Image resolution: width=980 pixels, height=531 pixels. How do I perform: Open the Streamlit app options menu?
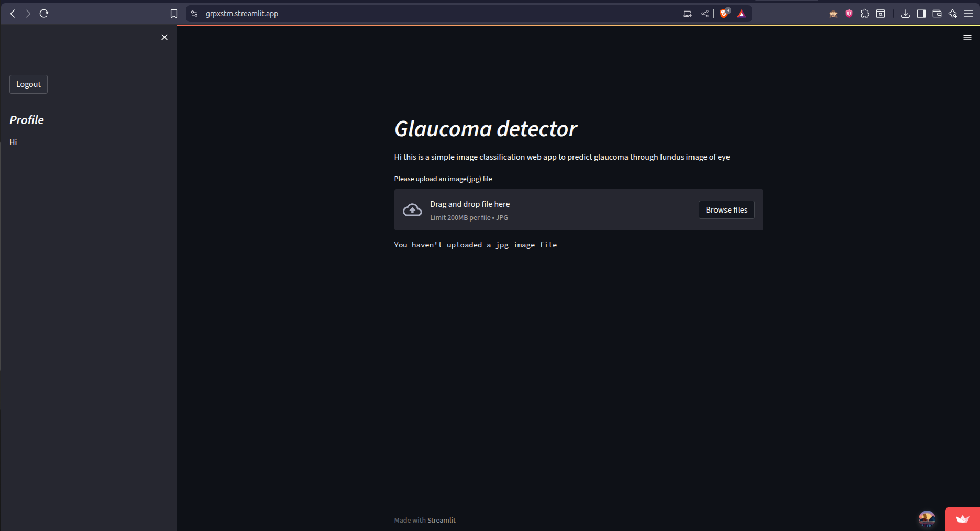(966, 37)
